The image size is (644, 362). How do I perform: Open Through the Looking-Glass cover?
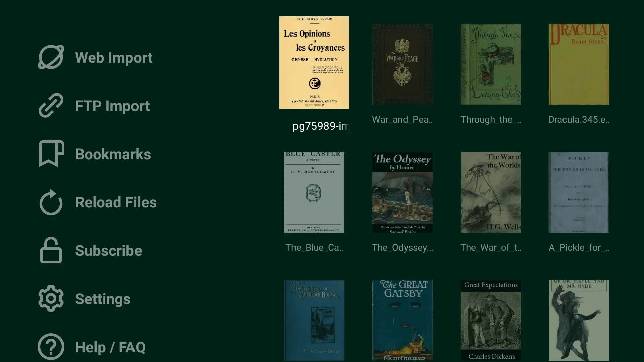[x=490, y=64]
